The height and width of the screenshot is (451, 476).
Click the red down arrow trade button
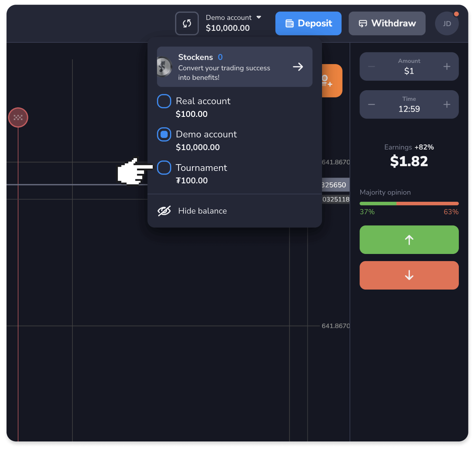pos(409,275)
